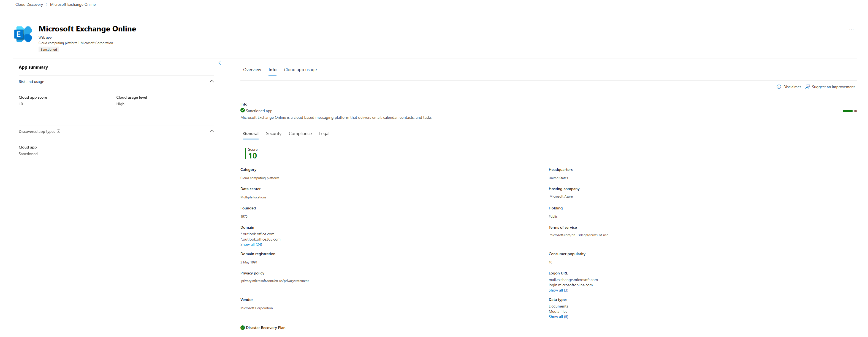The height and width of the screenshot is (337, 868).
Task: Switch to the Overview tab
Action: (252, 70)
